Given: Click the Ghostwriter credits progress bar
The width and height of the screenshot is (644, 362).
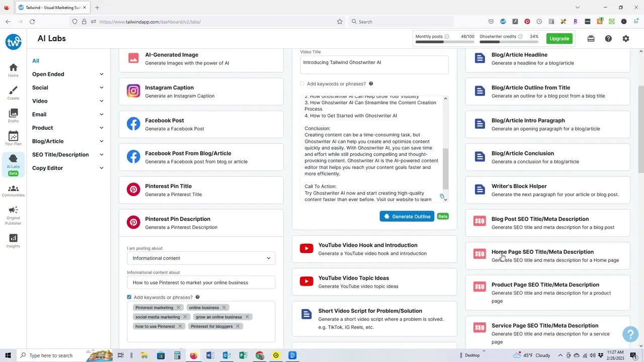Looking at the screenshot, I should point(509,43).
